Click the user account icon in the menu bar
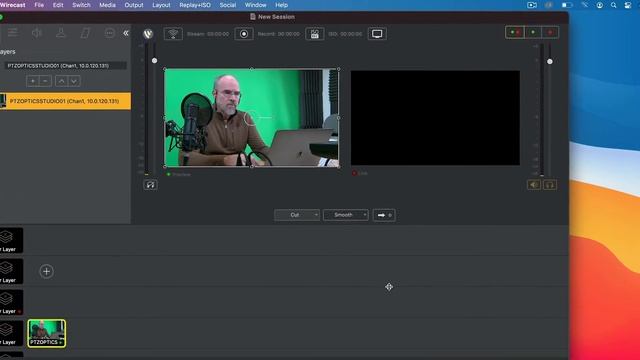640x360 pixels. [x=600, y=5]
